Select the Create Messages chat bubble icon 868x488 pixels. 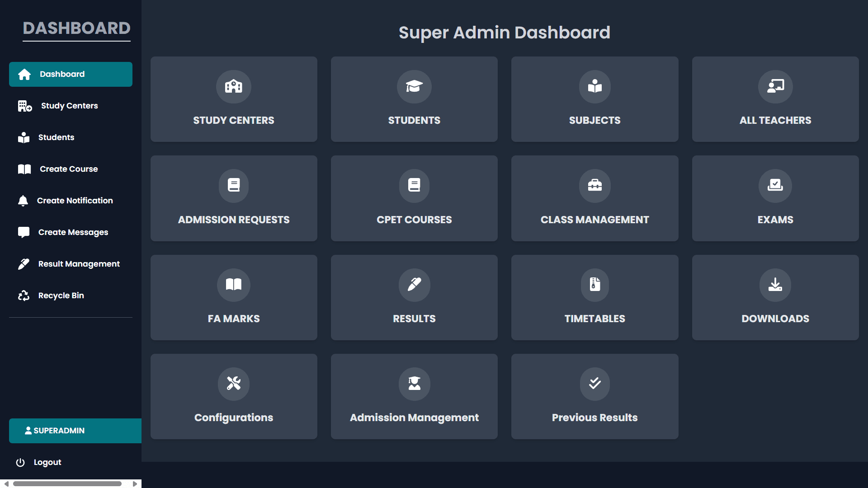23,232
